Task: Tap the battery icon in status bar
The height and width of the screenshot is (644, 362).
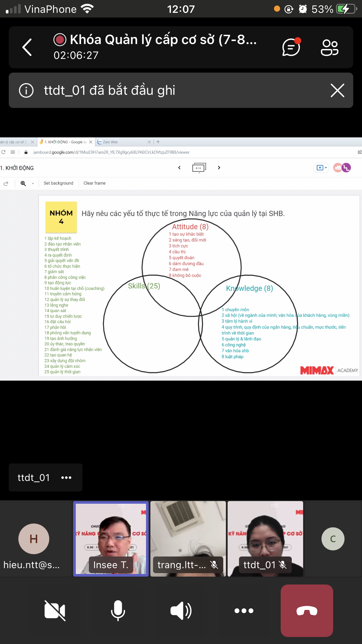Action: 347,9
